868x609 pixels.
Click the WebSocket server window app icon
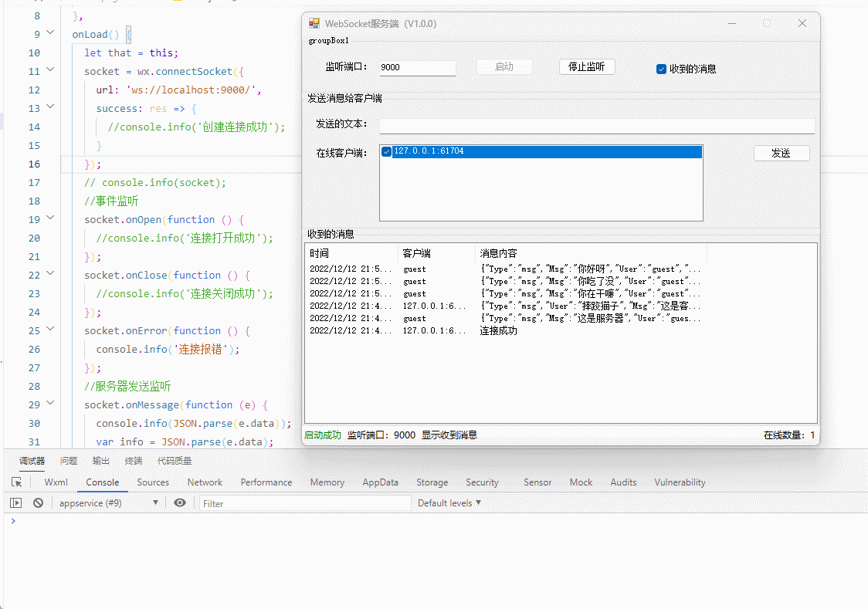click(314, 23)
